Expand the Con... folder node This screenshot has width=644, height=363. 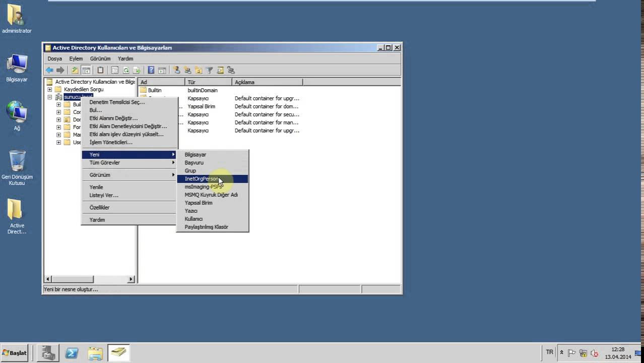click(58, 112)
